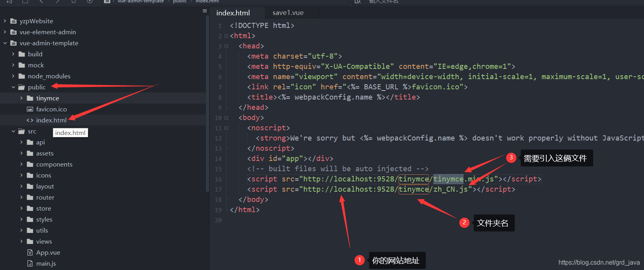Image resolution: width=644 pixels, height=270 pixels.
Task: Expand the yzpWebsite project chevron
Action: point(5,21)
